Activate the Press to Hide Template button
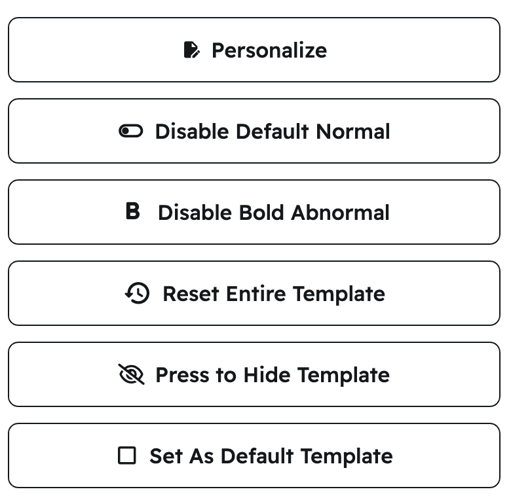The image size is (511, 500). 254,374
